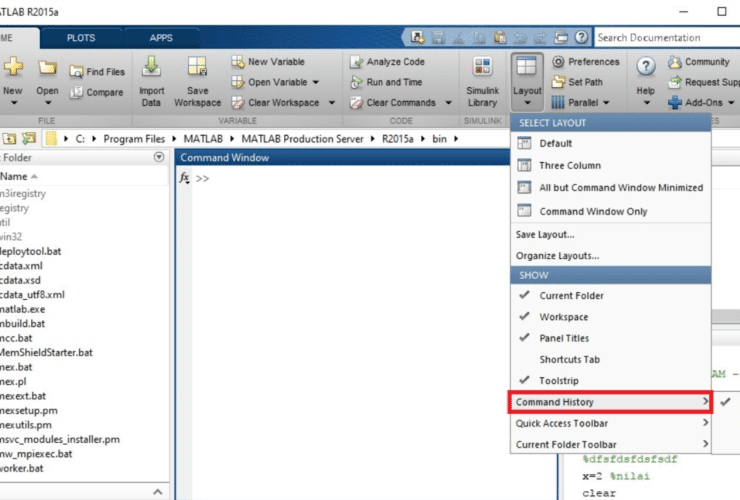Select the MemShieldStarter.bat file
Screen dimensions: 740x500
pos(46,352)
